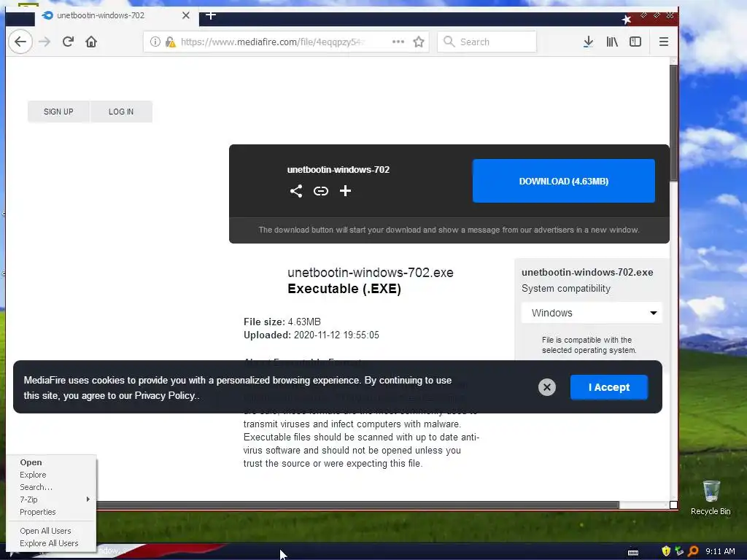Click the vertical page scrollbar thumb
The image size is (747, 560).
673,122
